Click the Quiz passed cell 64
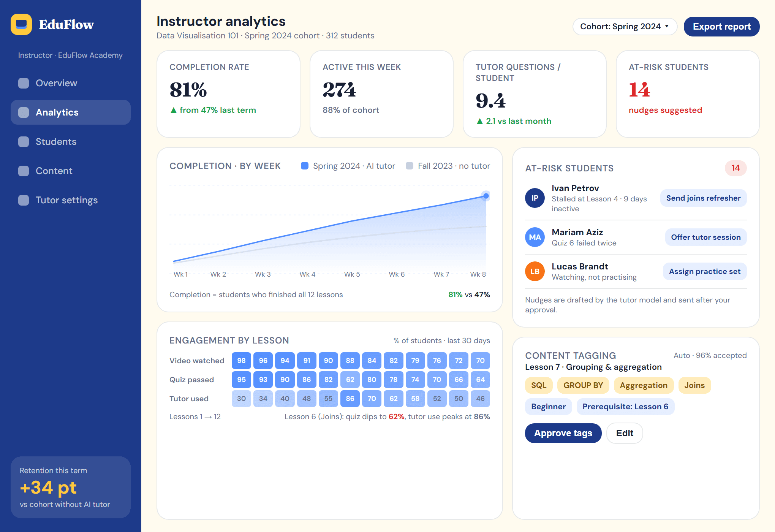Image resolution: width=775 pixels, height=532 pixels. (x=480, y=380)
